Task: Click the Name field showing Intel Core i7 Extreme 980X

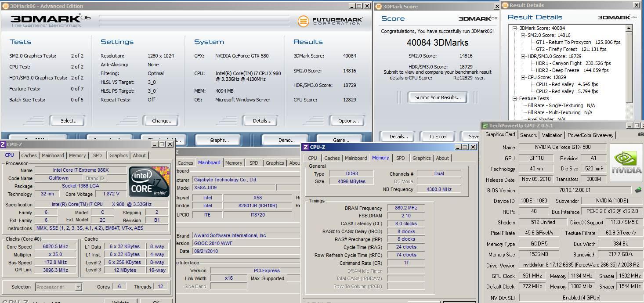Action: (x=80, y=170)
